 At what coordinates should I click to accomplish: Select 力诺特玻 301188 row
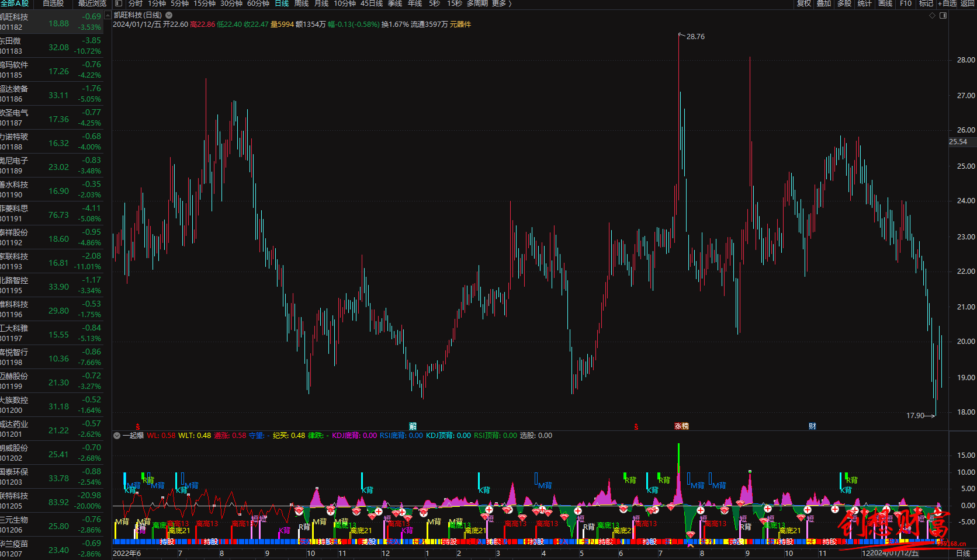pyautogui.click(x=51, y=142)
